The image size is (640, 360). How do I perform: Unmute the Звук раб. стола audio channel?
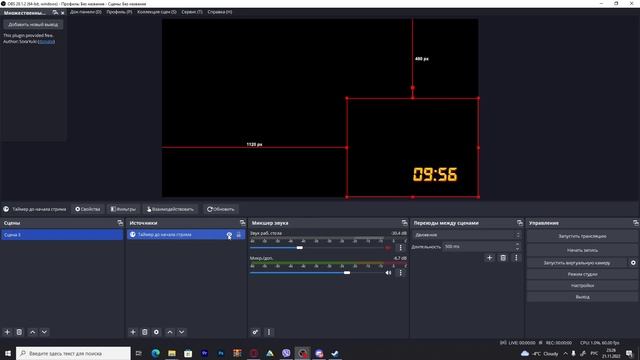(x=388, y=247)
